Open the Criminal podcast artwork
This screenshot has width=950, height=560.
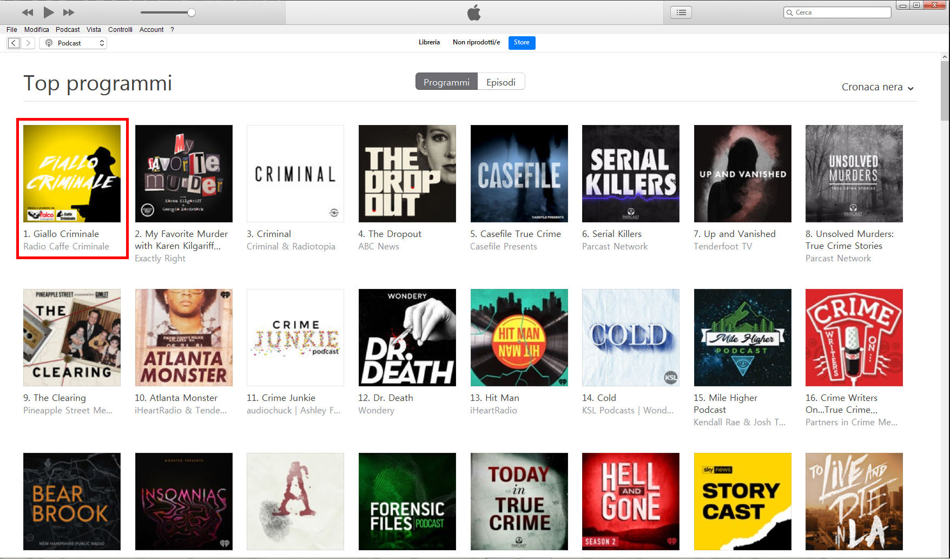pyautogui.click(x=295, y=174)
